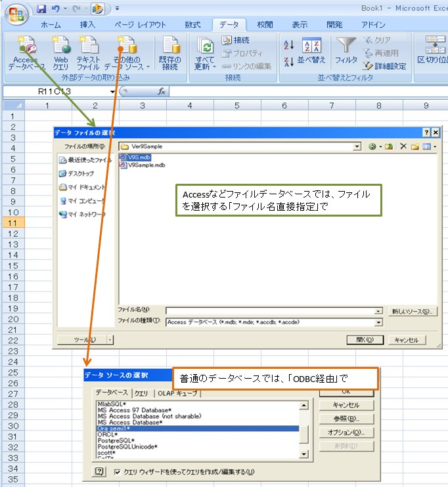
Task: Sort descending Z to A
Action: click(288, 62)
